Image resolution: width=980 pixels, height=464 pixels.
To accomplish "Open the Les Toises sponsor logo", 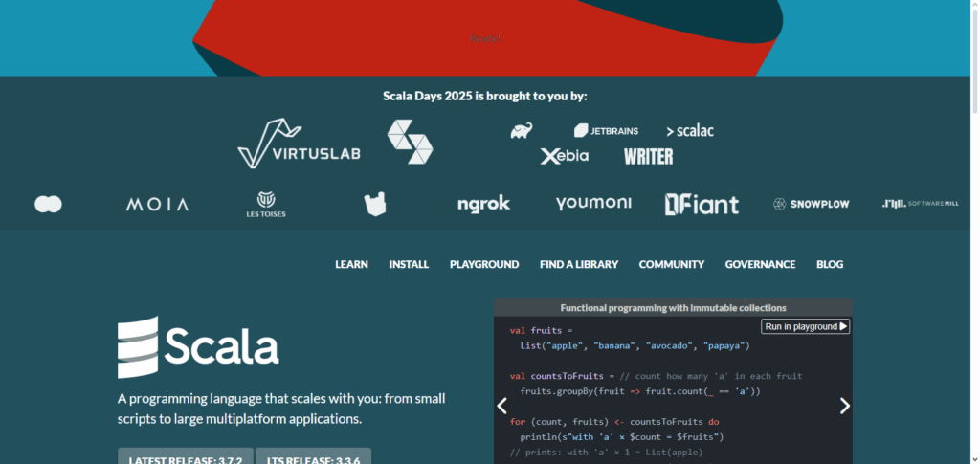I will click(266, 205).
